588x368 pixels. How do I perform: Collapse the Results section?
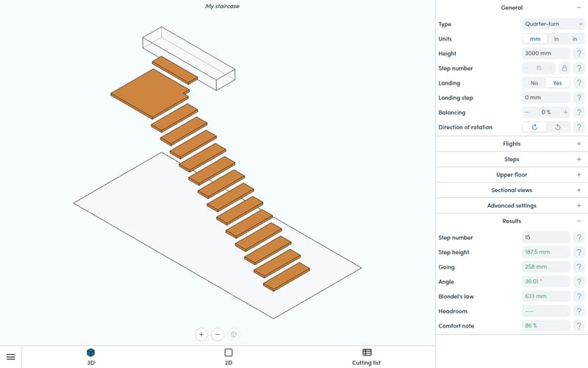click(x=578, y=221)
